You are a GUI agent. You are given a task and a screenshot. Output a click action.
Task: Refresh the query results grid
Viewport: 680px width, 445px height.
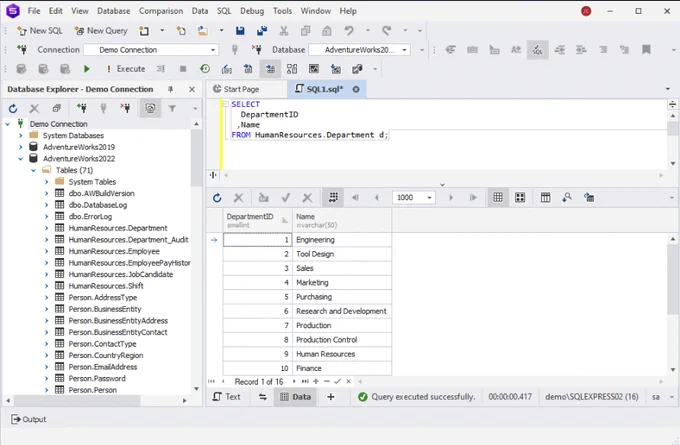click(217, 198)
